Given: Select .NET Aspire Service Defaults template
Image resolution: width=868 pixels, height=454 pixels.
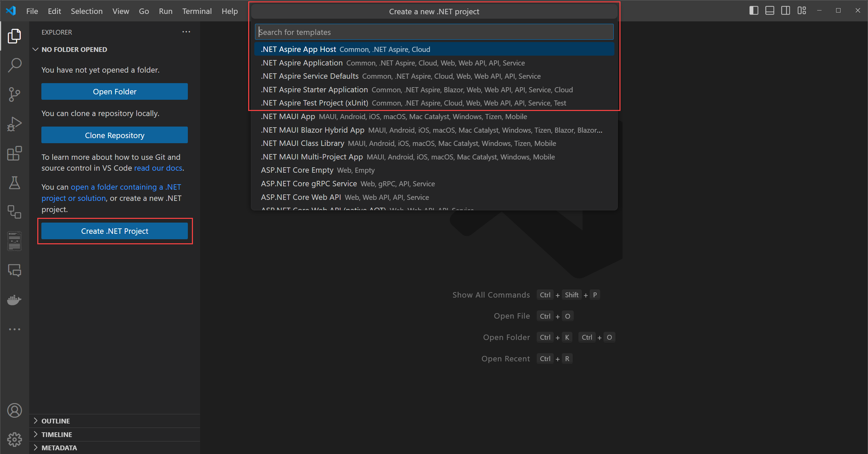Looking at the screenshot, I should tap(434, 76).
